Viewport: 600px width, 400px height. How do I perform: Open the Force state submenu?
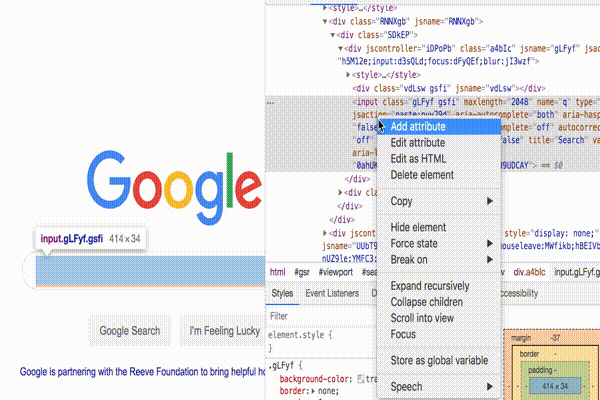439,243
